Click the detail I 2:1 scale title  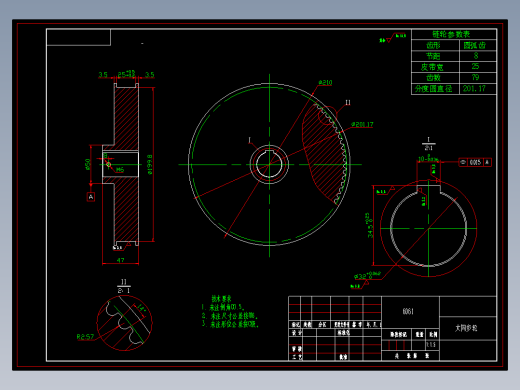429,144
